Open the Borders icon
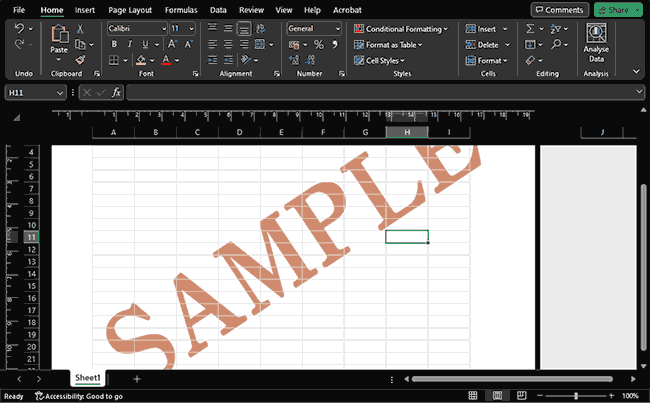 (x=114, y=60)
